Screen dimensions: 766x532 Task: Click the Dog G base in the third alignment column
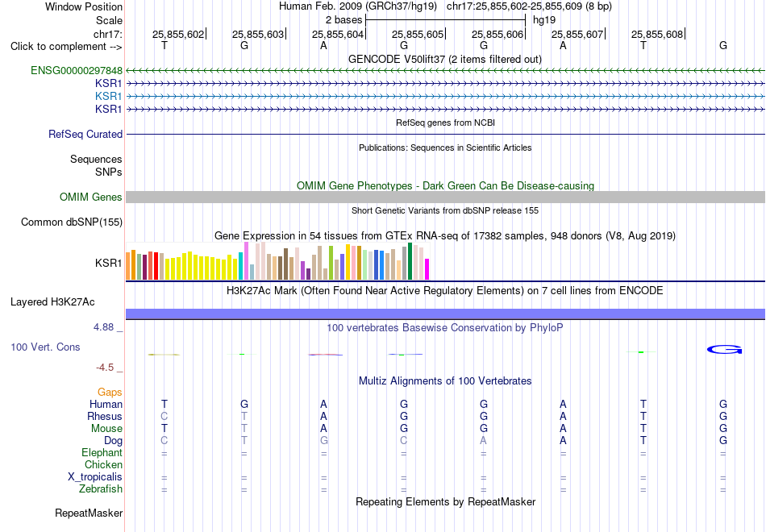coord(323,441)
